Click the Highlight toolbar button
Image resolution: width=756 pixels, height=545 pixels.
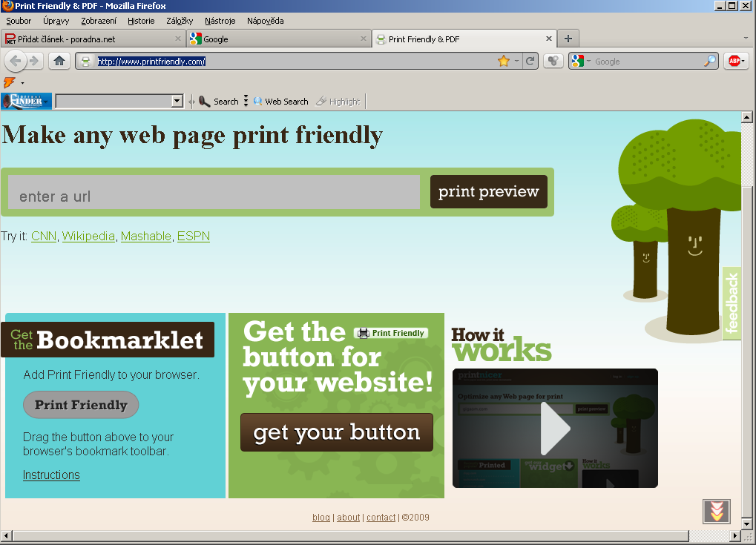pos(338,101)
